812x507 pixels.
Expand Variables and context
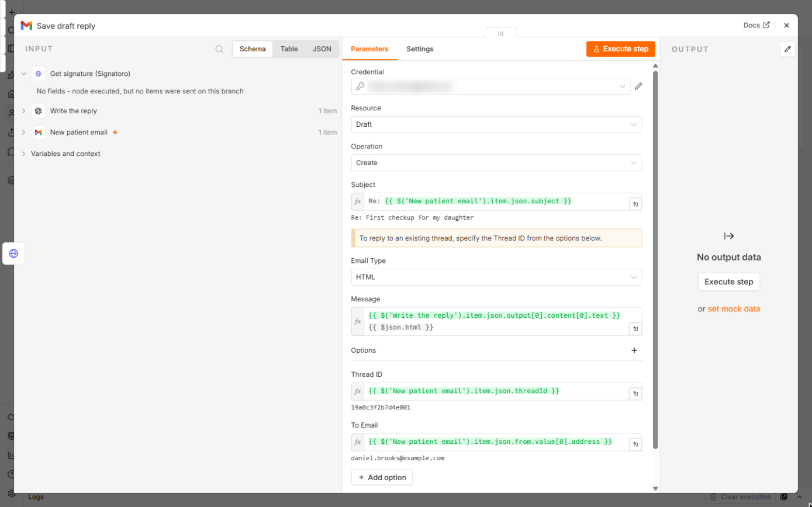(x=23, y=154)
